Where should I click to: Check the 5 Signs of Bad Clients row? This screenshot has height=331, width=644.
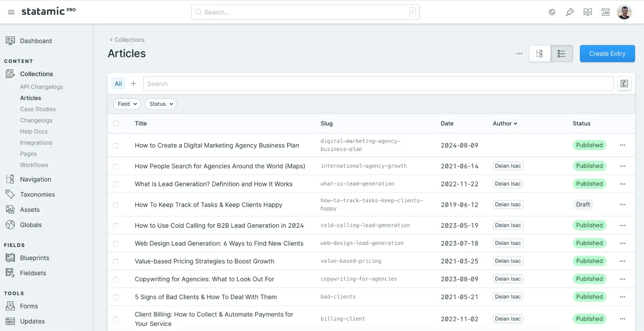point(116,297)
